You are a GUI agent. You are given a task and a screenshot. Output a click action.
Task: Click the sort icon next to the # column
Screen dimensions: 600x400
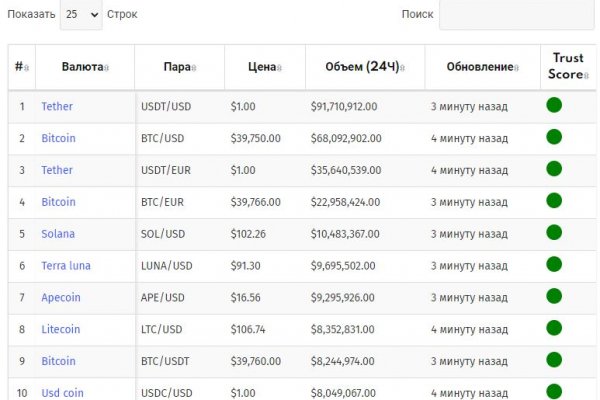[x=26, y=68]
